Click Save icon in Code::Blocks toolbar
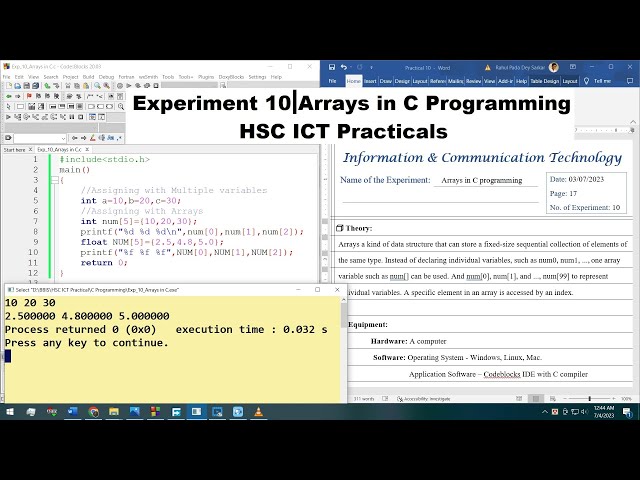Screen dimensions: 640x480 [27, 86]
